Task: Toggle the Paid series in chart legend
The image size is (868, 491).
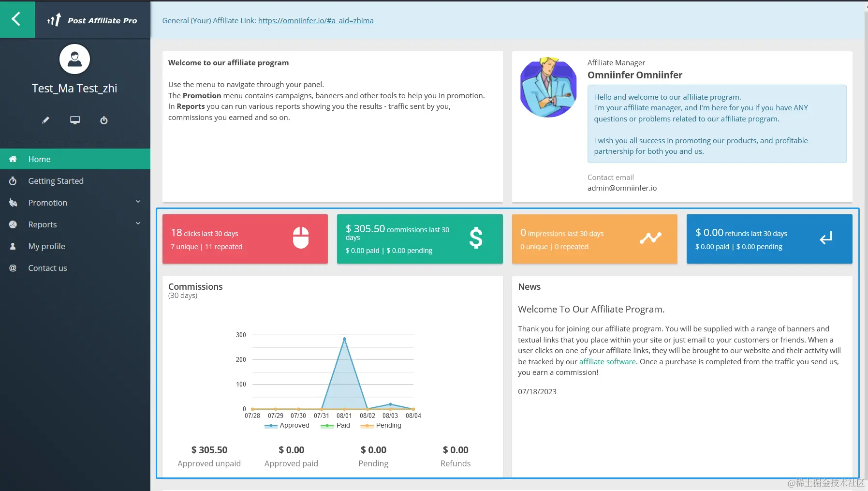Action: [336, 425]
